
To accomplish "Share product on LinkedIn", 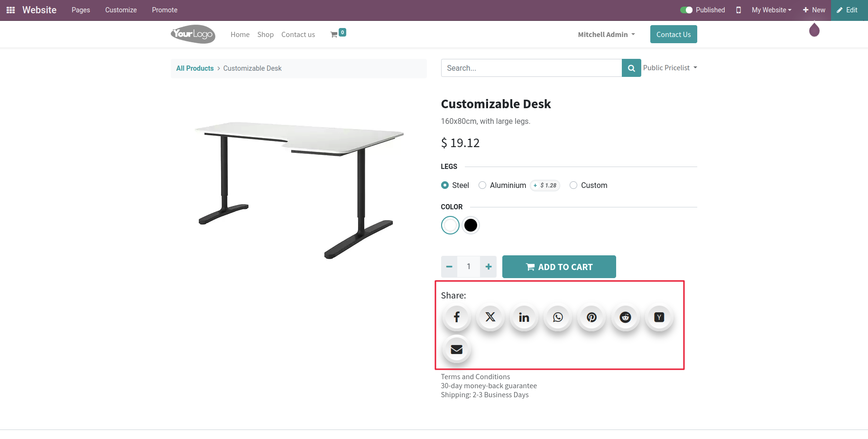I will 524,317.
